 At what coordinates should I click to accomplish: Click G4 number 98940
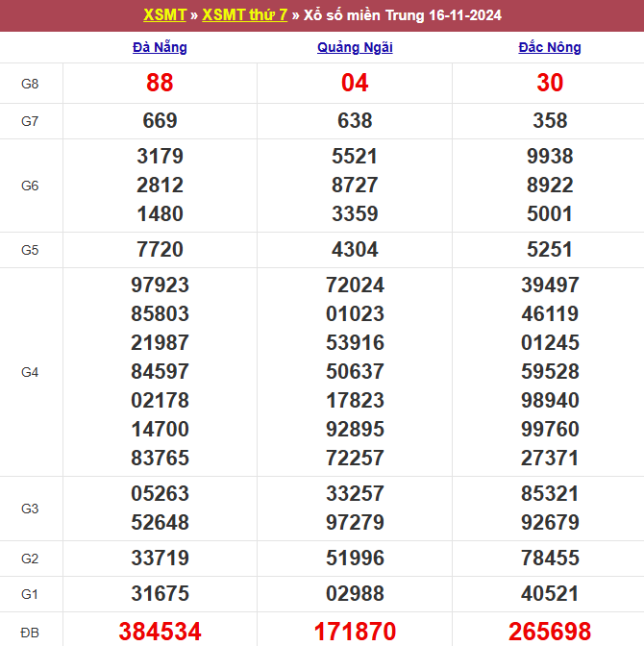[550, 400]
